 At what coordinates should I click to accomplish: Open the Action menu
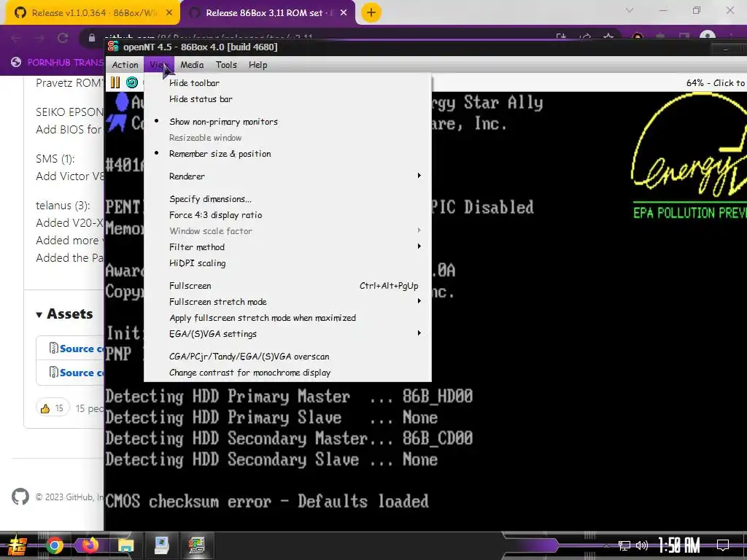tap(125, 65)
